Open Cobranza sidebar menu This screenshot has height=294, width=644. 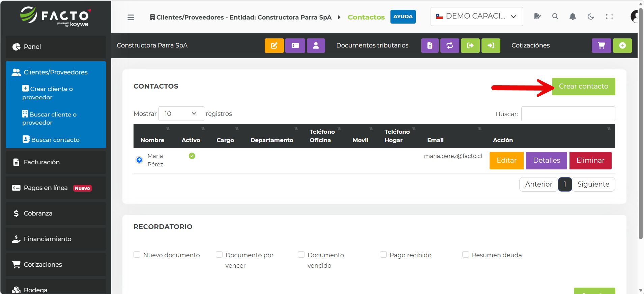(x=56, y=214)
